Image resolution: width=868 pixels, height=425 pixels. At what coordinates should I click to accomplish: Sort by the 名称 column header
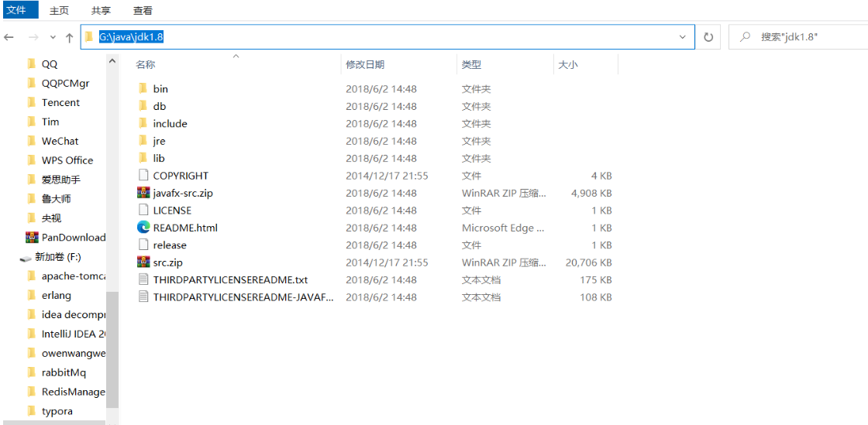[x=146, y=65]
